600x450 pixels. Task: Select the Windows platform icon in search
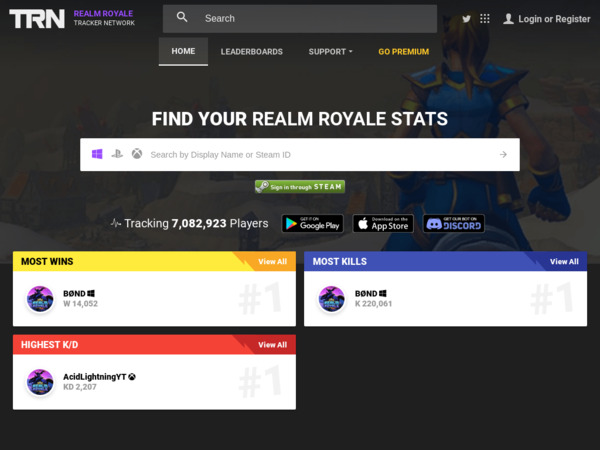tap(97, 154)
